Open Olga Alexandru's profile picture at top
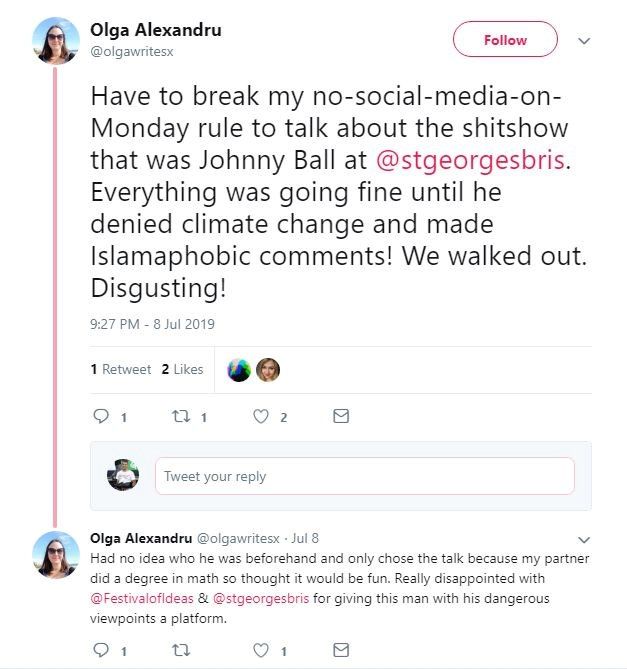This screenshot has width=627, height=669. (x=56, y=40)
